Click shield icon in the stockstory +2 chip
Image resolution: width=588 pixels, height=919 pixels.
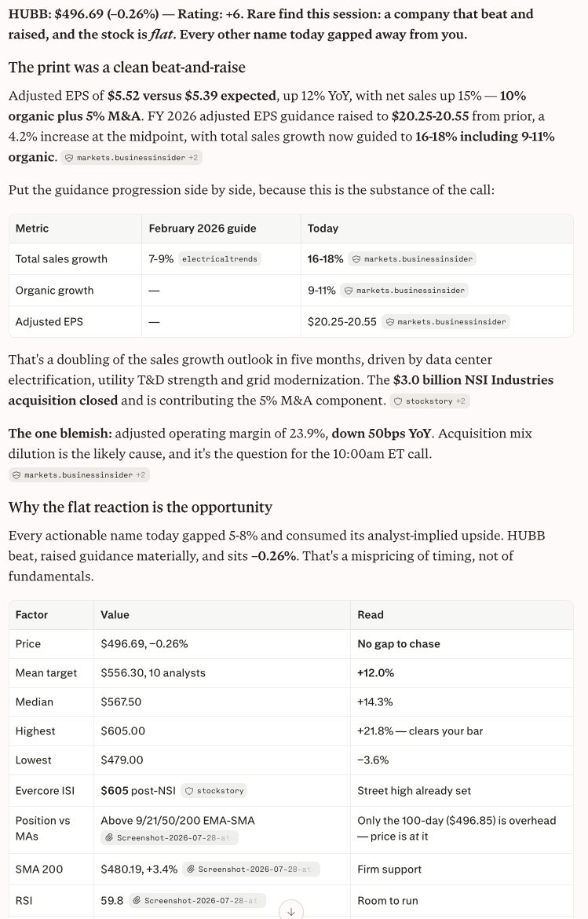tap(398, 401)
